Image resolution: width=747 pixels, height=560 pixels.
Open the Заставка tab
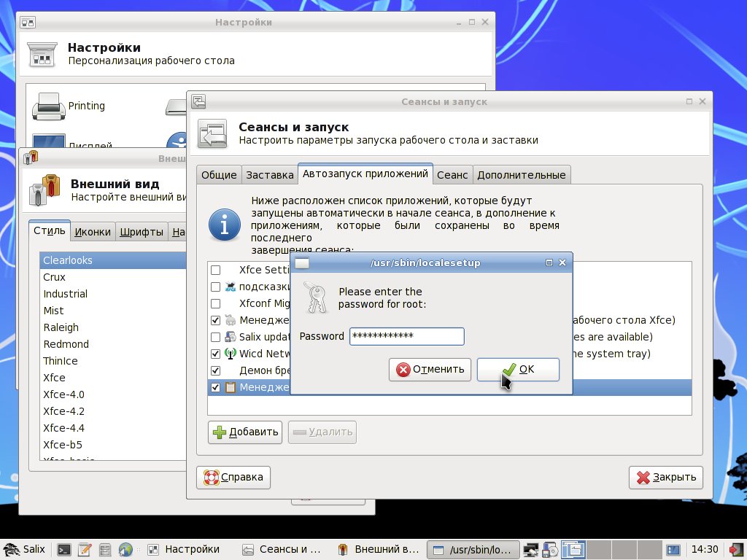tap(270, 175)
